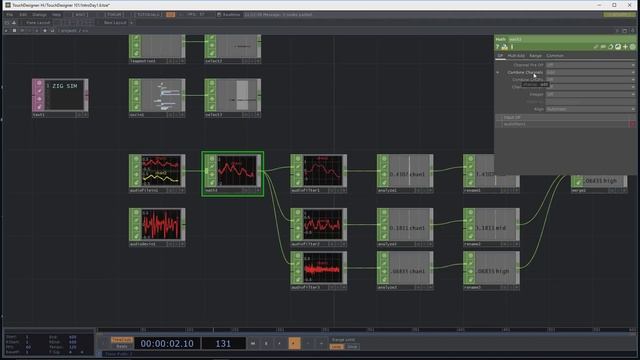The image size is (640, 360).
Task: Toggle viewer flag on analyze2 node
Action: click(x=384, y=212)
